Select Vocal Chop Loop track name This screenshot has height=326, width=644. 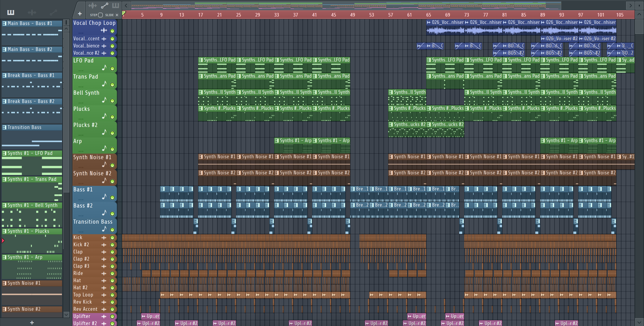pos(95,23)
